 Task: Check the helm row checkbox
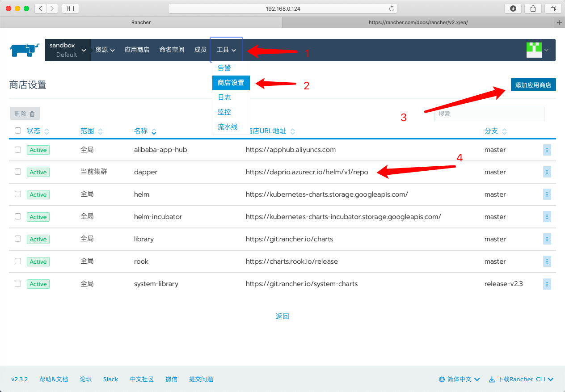(18, 194)
